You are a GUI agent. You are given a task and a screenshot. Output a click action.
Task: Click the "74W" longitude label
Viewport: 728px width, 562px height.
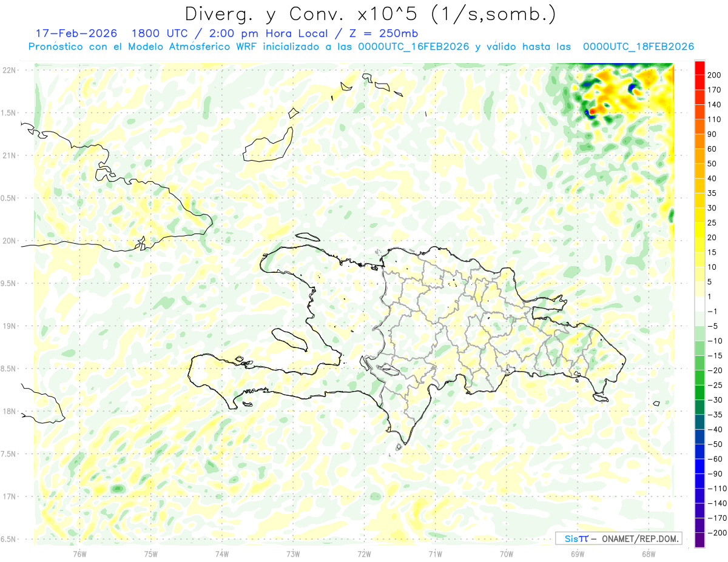[222, 554]
